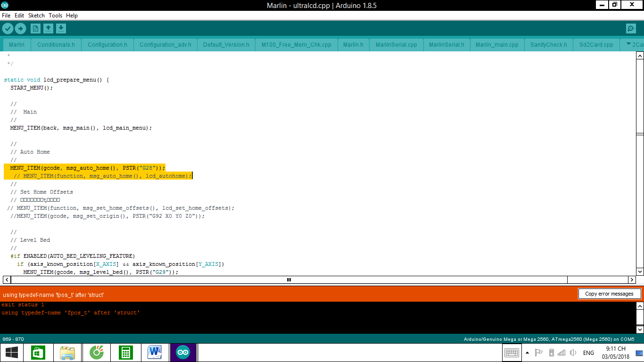
Task: Click the editor vertical scrollbar down arrow
Action: (640, 271)
